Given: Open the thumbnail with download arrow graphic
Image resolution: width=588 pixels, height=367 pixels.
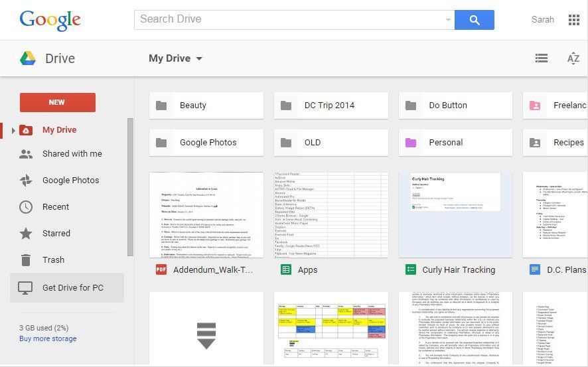Looking at the screenshot, I should [206, 329].
